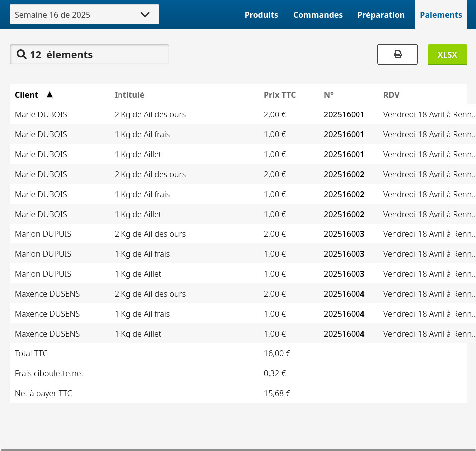Click order number 202516003 in the Ail frais row
This screenshot has width=476, height=451.
coord(344,254)
